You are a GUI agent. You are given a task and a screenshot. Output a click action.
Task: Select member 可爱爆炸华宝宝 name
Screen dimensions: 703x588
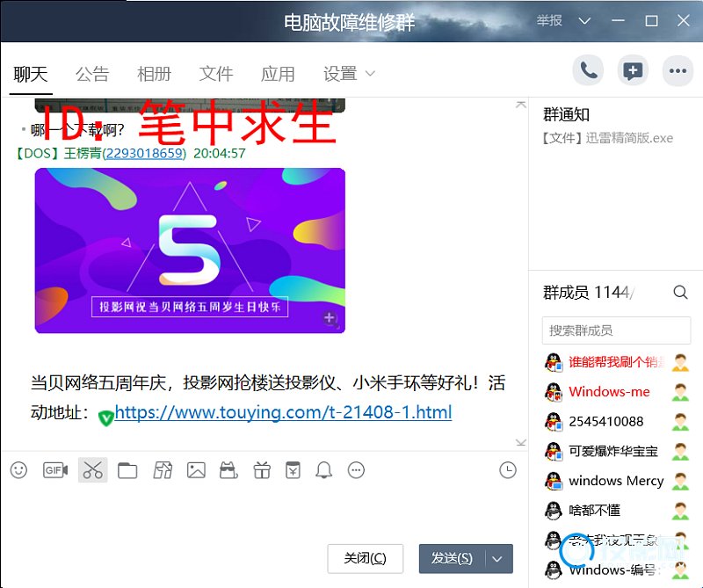point(613,451)
